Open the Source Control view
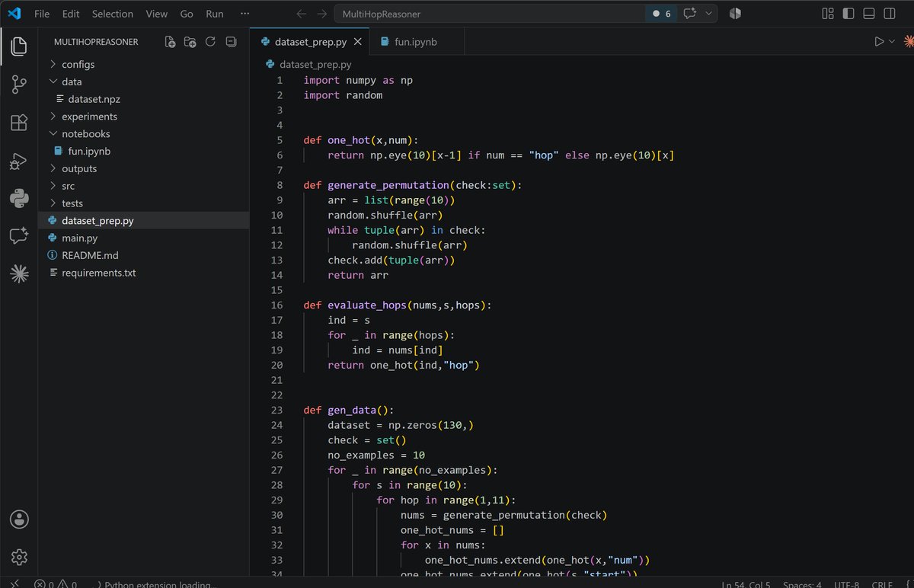 coord(19,85)
